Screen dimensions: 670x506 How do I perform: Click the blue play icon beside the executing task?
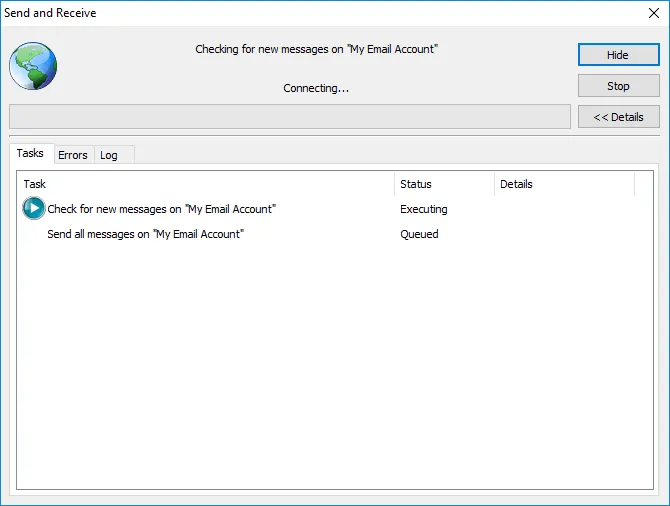[x=33, y=209]
